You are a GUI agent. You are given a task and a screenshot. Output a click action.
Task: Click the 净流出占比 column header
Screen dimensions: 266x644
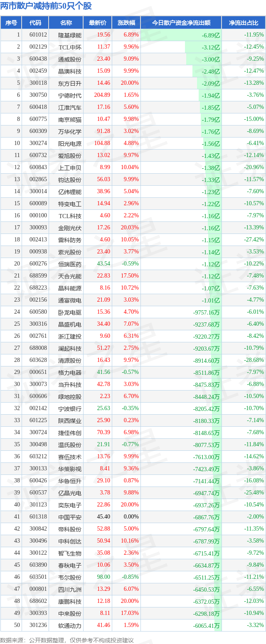coord(244,23)
